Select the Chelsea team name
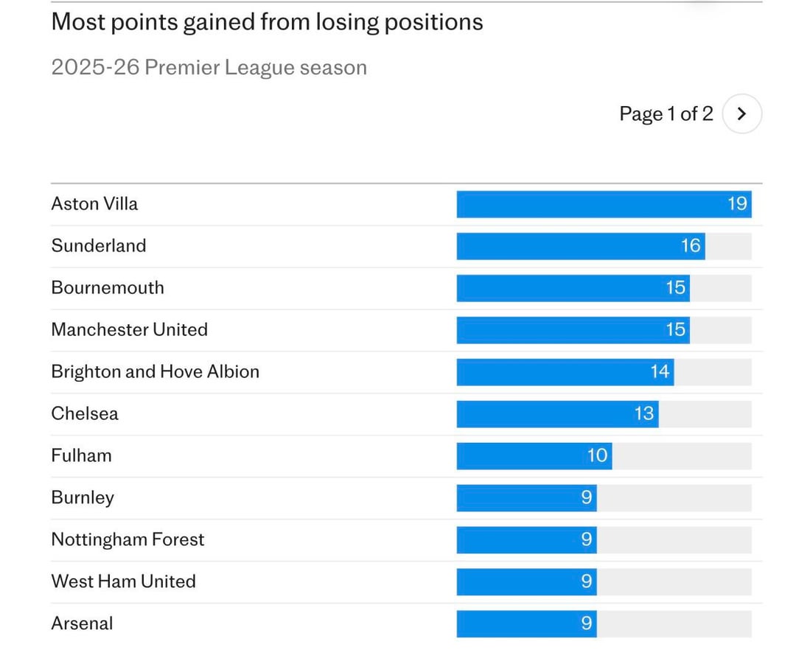This screenshot has height=672, width=796. [85, 414]
